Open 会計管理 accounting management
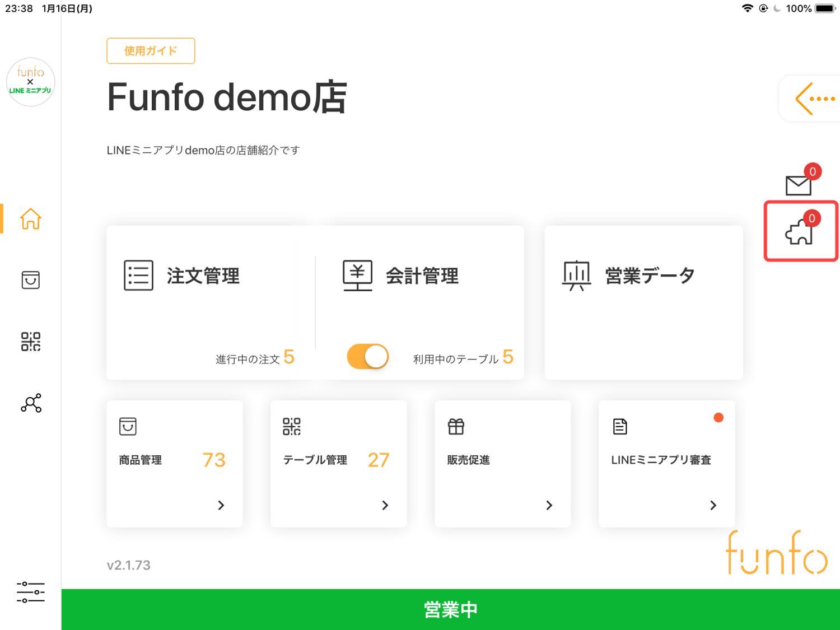 pos(422,276)
